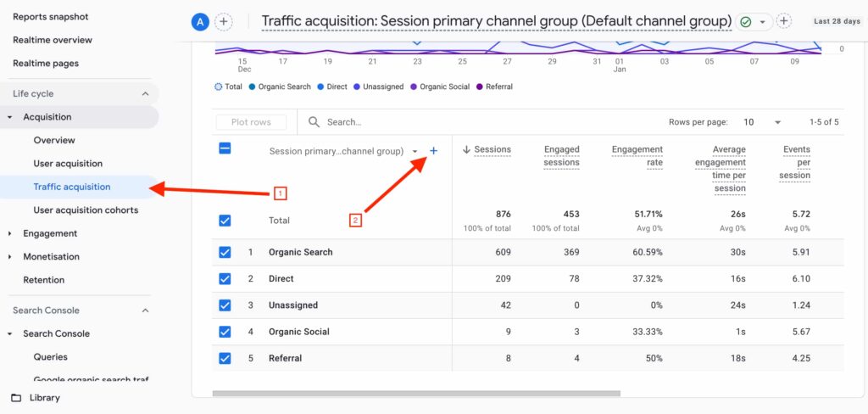Screen dimensions: 868x414
Task: Open Session primary channel group dropdown arrow
Action: click(x=415, y=151)
